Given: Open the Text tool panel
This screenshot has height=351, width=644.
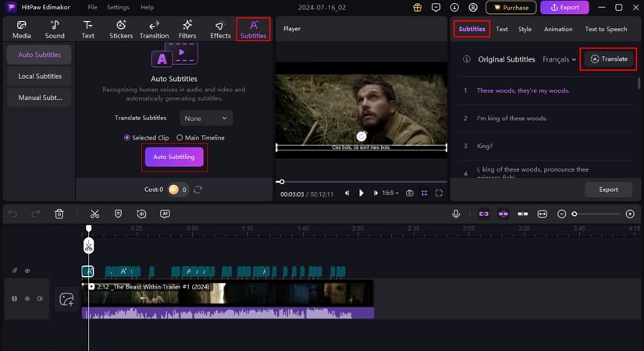Looking at the screenshot, I should (87, 30).
